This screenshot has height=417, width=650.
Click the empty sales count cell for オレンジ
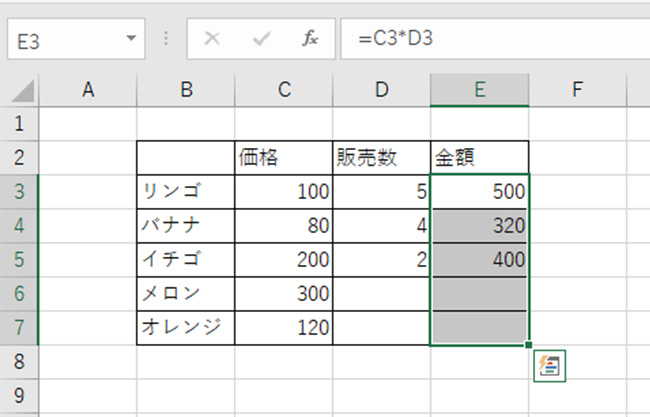[381, 328]
